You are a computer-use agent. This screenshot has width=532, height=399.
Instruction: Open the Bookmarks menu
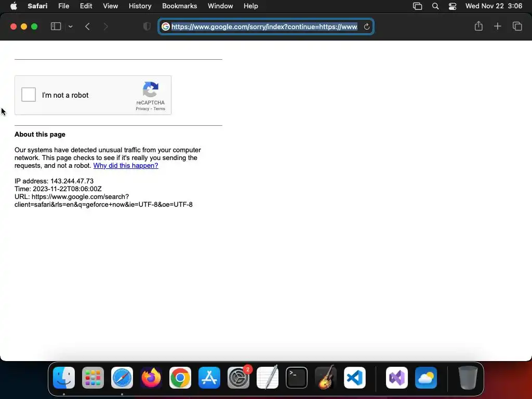[179, 6]
